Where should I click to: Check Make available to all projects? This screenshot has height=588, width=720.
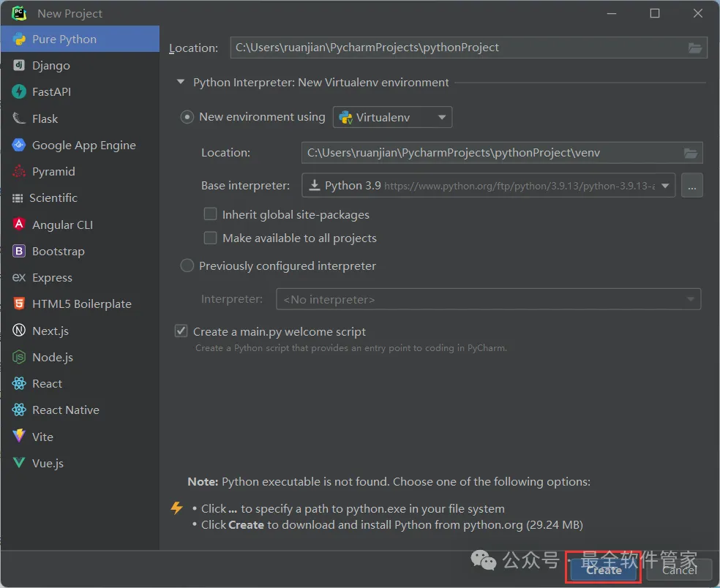tap(210, 238)
